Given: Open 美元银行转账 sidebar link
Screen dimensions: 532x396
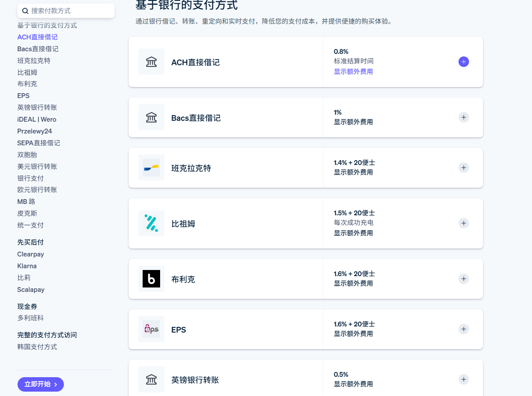Looking at the screenshot, I should click(37, 167).
